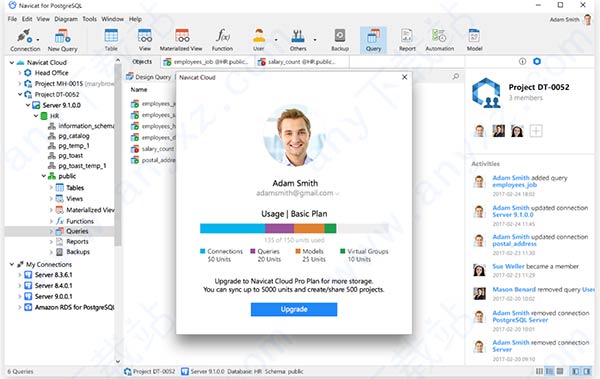This screenshot has width=600, height=379.
Task: Select the Model toolbar icon
Action: pos(474,40)
